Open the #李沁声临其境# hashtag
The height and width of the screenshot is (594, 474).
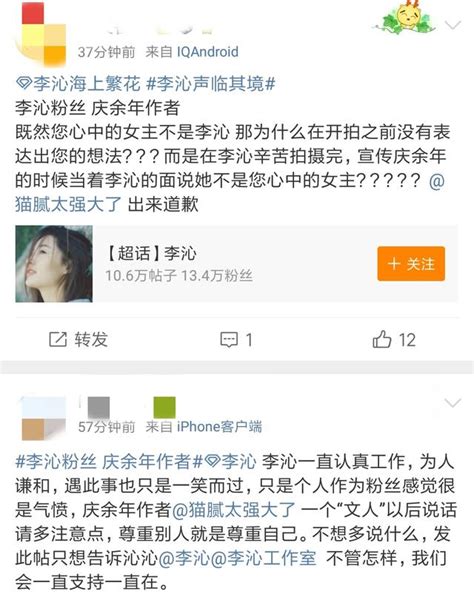click(x=211, y=84)
